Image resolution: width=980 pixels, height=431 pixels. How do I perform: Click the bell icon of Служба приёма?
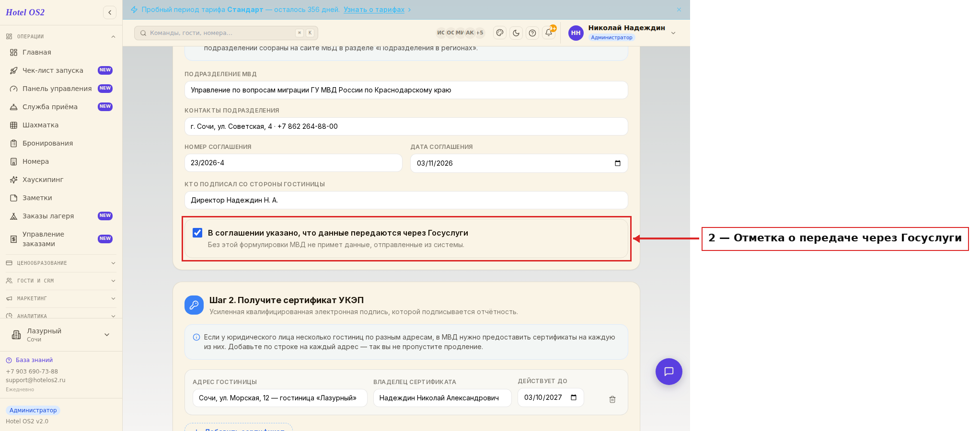14,107
